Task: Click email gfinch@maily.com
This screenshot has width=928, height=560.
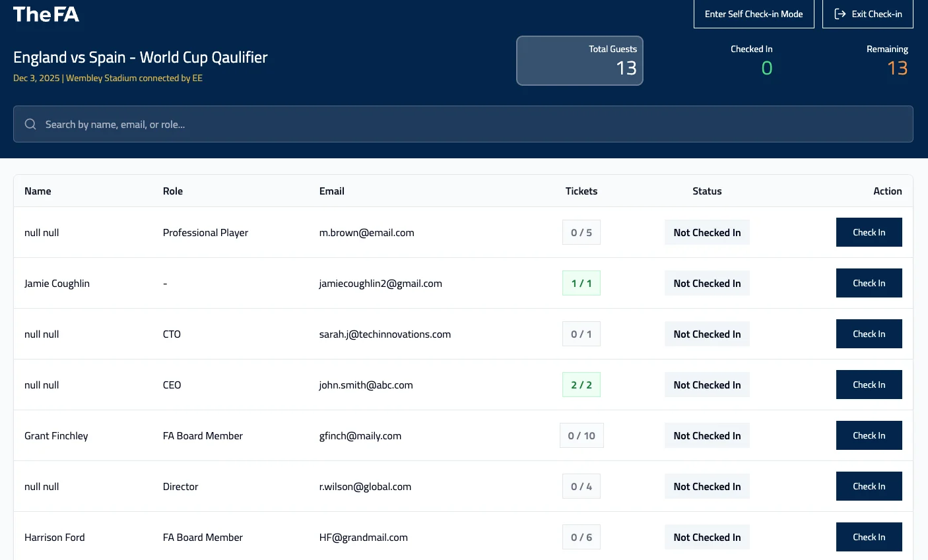Action: [x=360, y=436]
